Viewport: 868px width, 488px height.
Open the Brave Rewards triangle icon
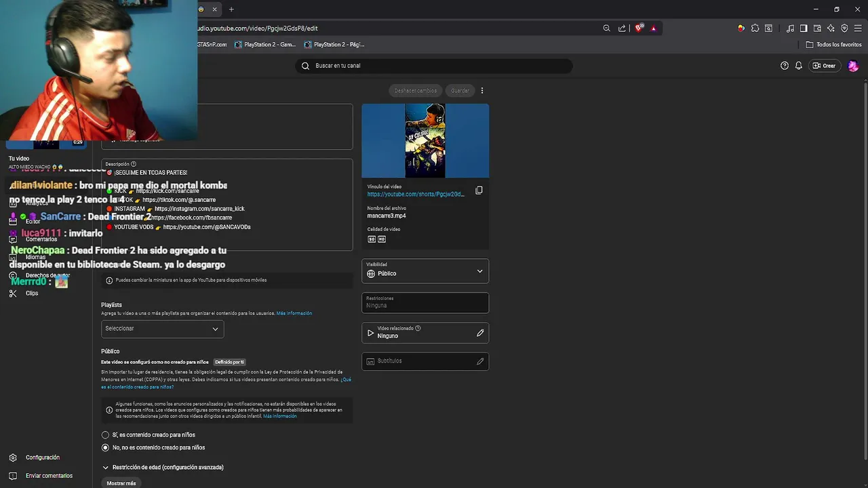654,28
